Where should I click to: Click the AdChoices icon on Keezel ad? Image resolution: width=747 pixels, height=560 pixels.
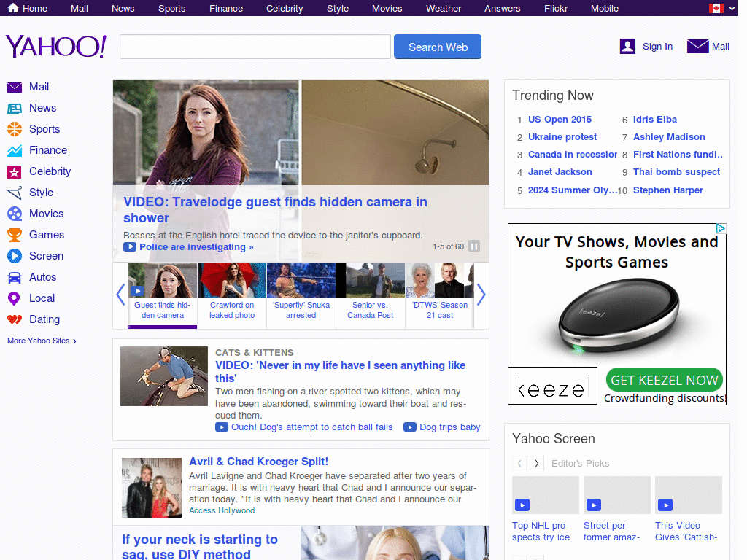point(721,228)
